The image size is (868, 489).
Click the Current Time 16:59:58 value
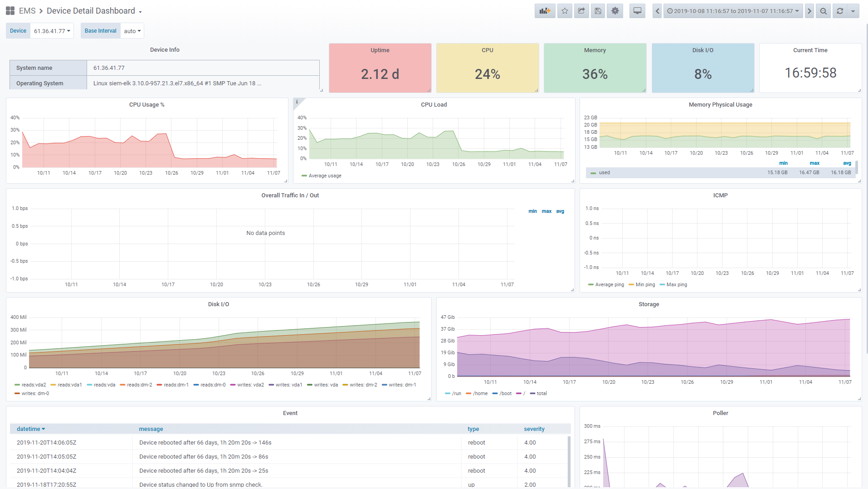(x=810, y=73)
